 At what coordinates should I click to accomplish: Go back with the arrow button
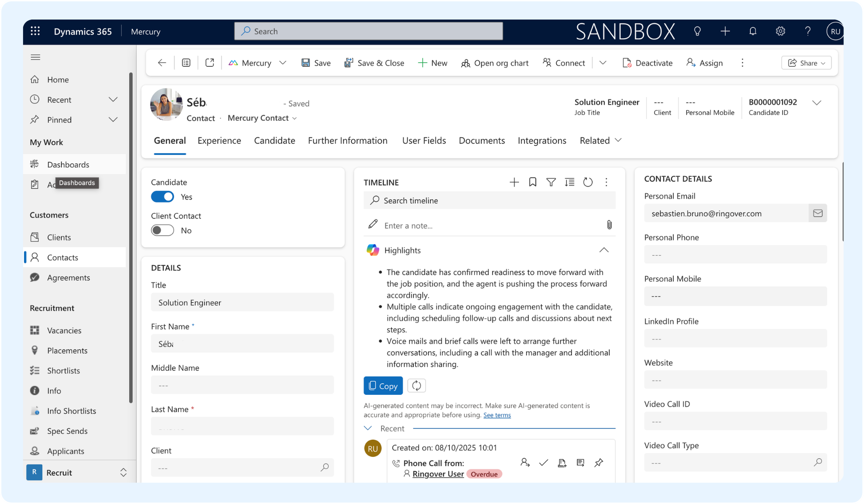[162, 63]
